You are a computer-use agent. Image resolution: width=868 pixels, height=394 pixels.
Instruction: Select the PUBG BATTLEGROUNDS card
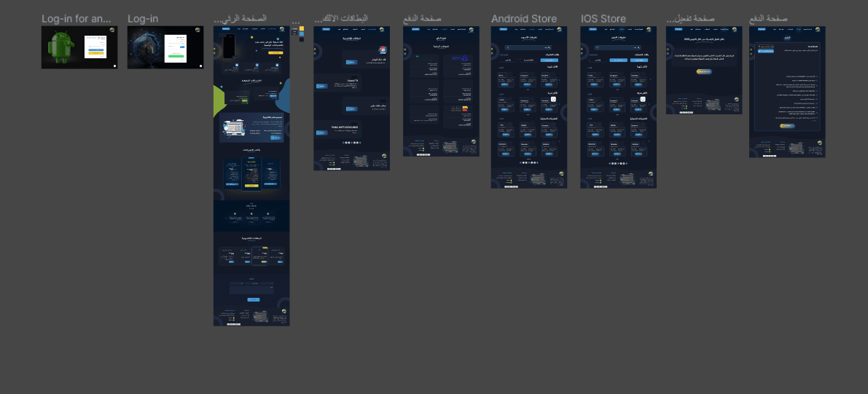(x=338, y=130)
